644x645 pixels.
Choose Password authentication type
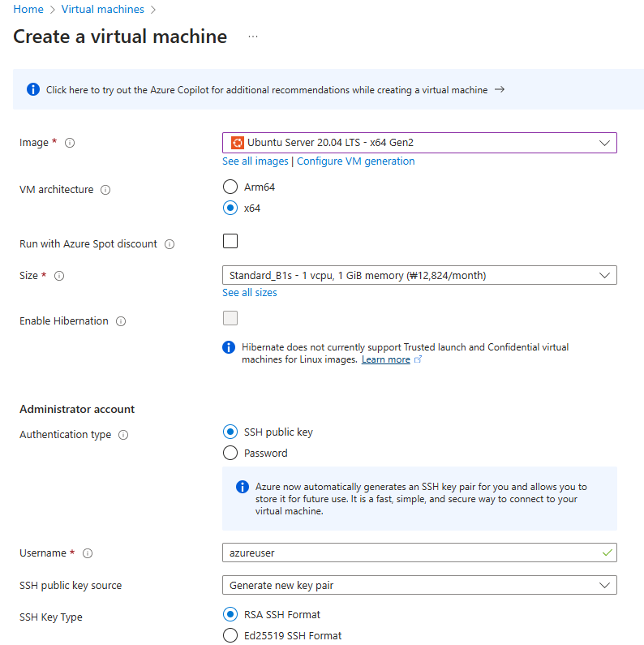click(230, 453)
